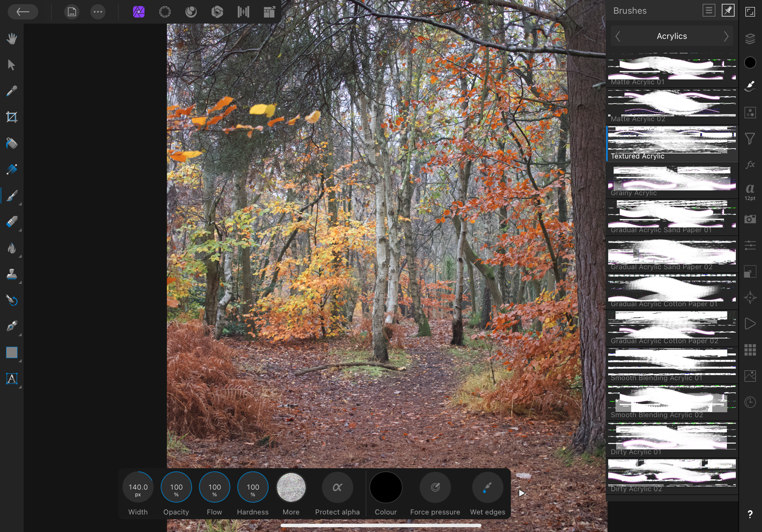762x532 pixels.
Task: Toggle Wet edges on
Action: (487, 487)
